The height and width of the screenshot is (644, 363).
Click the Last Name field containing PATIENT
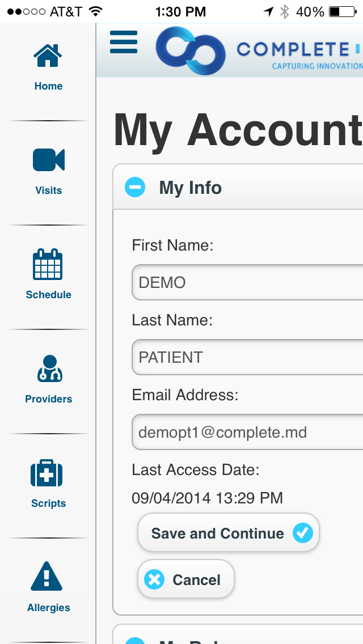point(247,357)
